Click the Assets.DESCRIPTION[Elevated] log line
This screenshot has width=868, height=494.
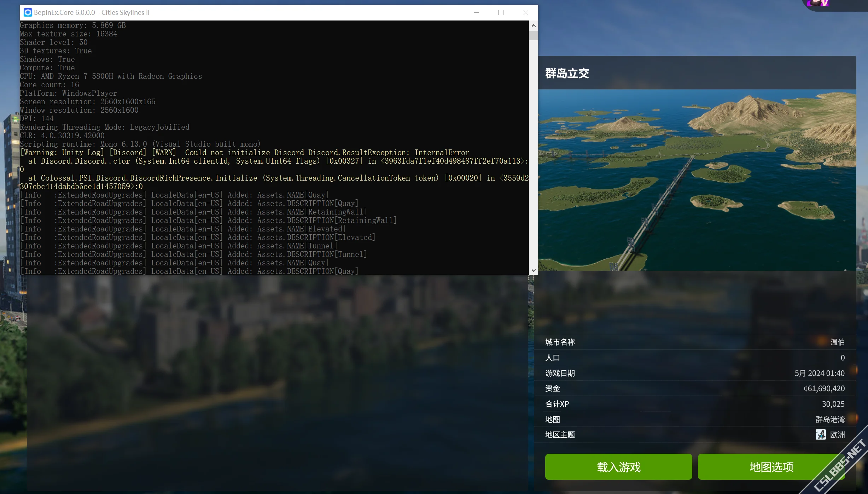pos(198,237)
